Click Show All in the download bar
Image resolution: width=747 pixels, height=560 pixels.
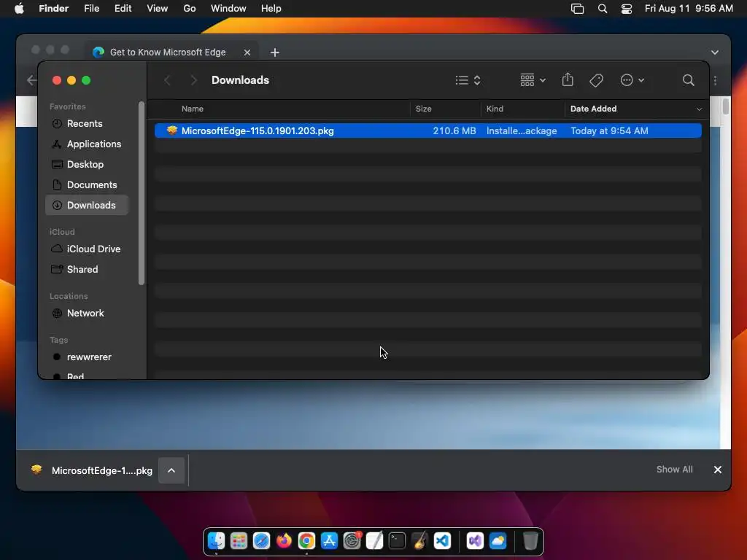pos(675,470)
